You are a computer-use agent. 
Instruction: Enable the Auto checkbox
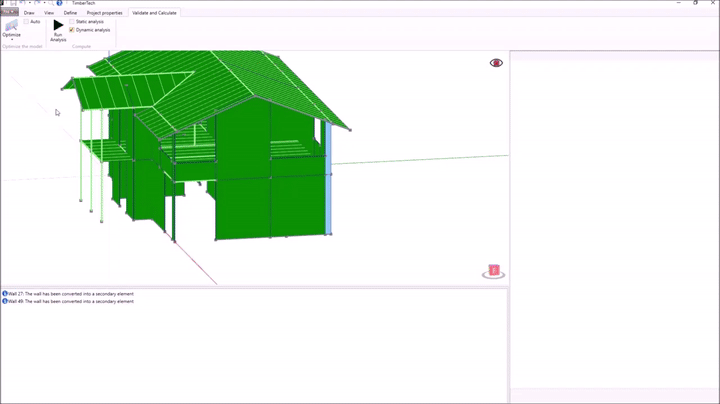pyautogui.click(x=26, y=21)
